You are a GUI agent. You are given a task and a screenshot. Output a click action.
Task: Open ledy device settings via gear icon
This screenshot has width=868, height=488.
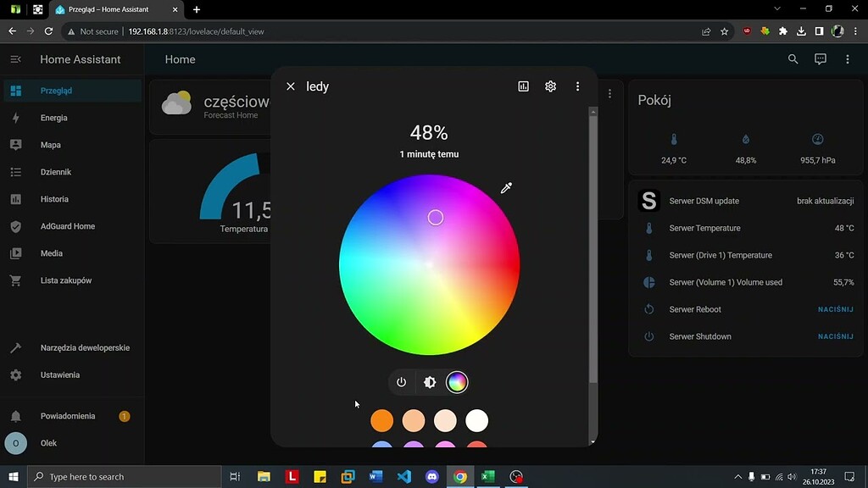click(x=550, y=86)
